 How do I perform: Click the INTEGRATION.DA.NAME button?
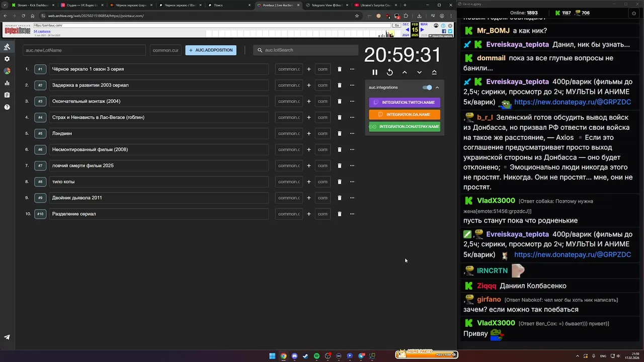405,115
